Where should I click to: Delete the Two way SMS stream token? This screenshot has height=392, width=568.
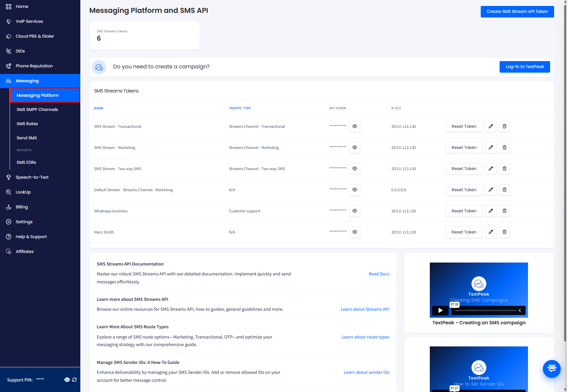505,169
